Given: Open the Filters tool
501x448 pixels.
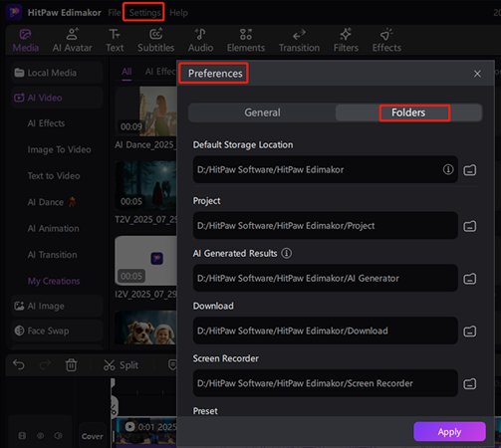Looking at the screenshot, I should click(x=346, y=41).
